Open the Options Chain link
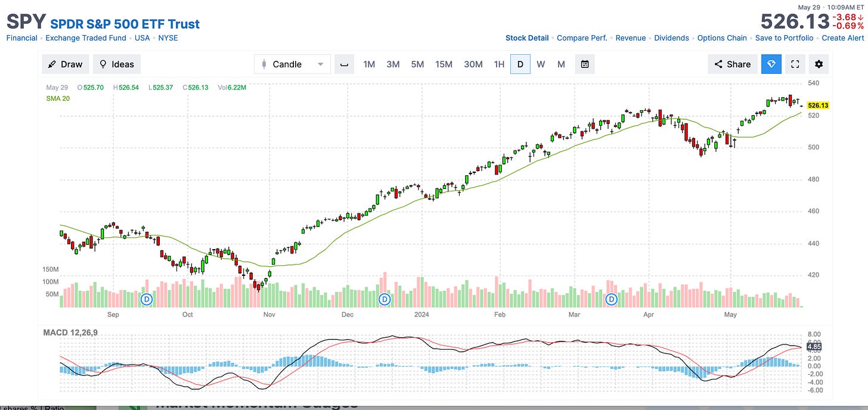 (x=722, y=38)
